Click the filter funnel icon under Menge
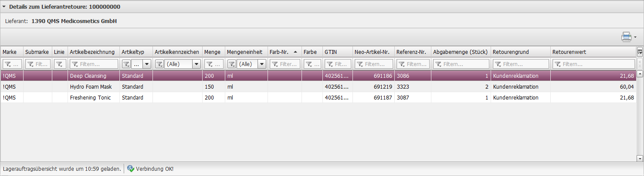This screenshot has width=644, height=176. (x=209, y=64)
